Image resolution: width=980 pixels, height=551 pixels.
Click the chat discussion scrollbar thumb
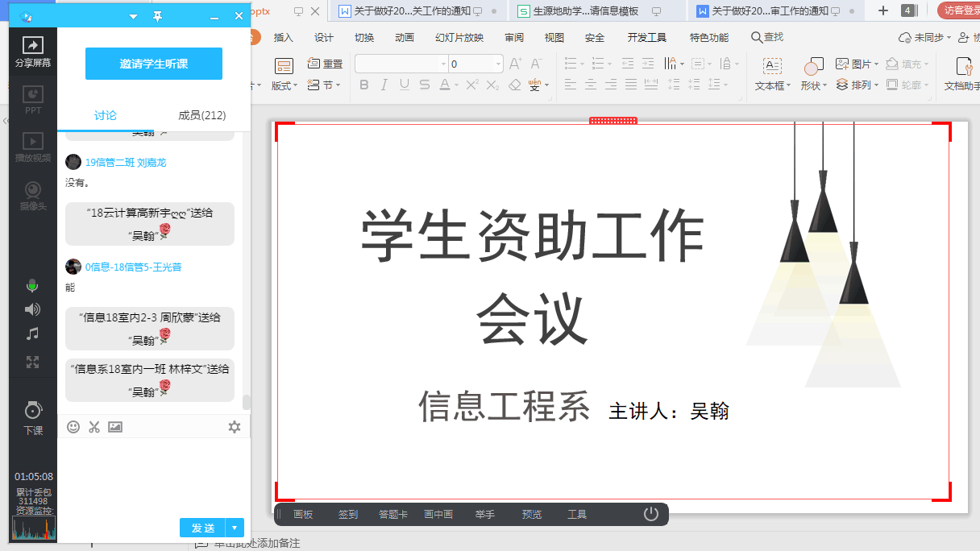click(x=247, y=402)
